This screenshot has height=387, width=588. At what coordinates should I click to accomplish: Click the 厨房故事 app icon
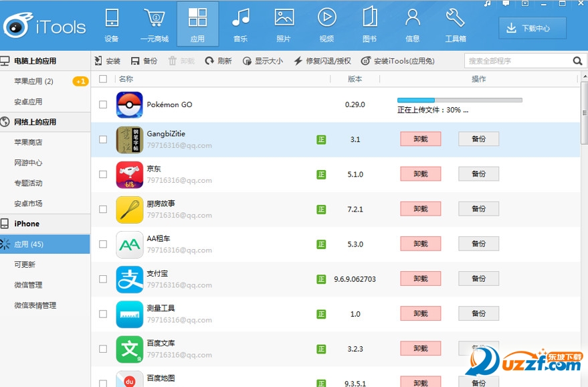[x=129, y=210]
